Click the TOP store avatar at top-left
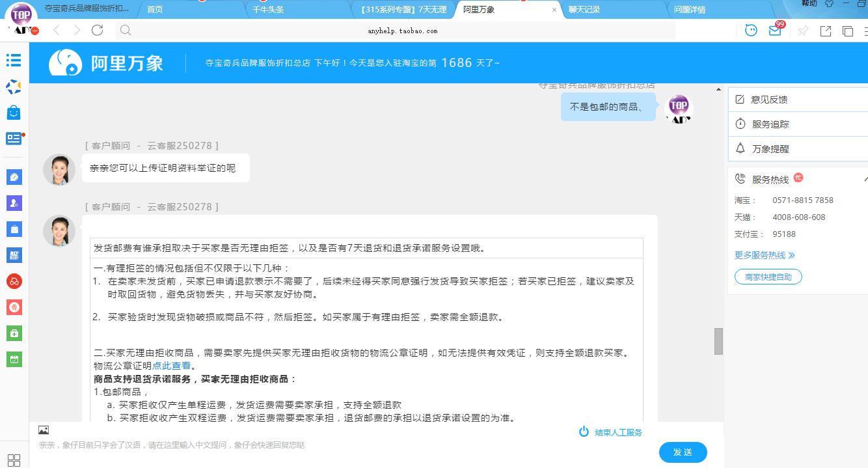 [x=21, y=14]
